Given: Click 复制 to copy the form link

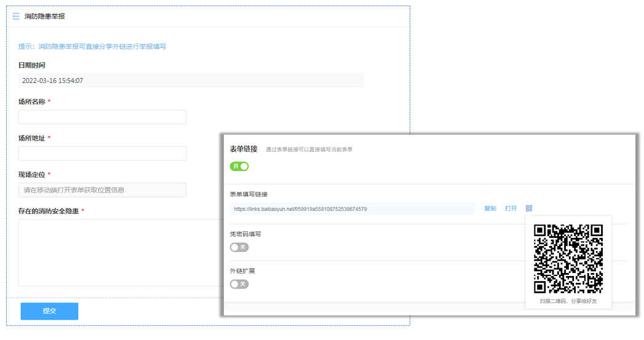Looking at the screenshot, I should [490, 208].
